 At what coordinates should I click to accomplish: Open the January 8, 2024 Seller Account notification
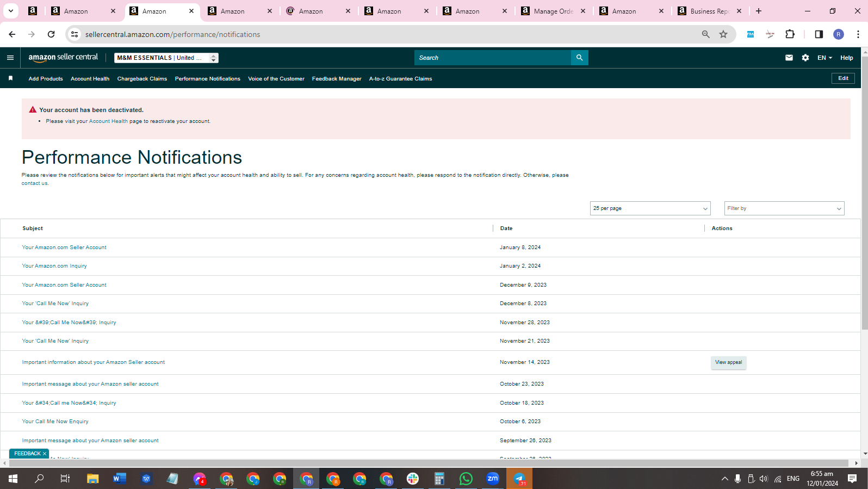(64, 247)
